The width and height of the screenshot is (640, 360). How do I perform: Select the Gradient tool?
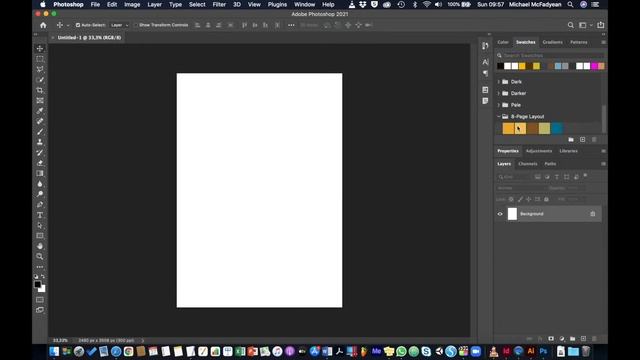pyautogui.click(x=40, y=173)
